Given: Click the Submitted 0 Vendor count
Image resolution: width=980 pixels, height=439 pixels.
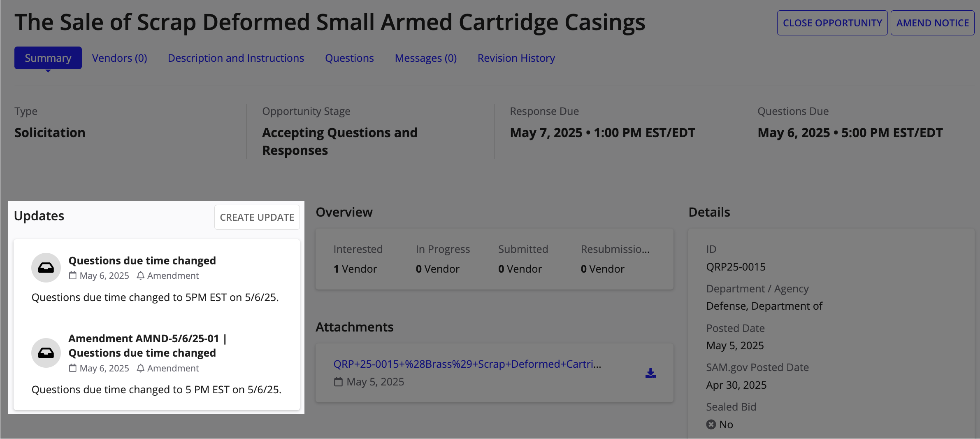Looking at the screenshot, I should (520, 269).
